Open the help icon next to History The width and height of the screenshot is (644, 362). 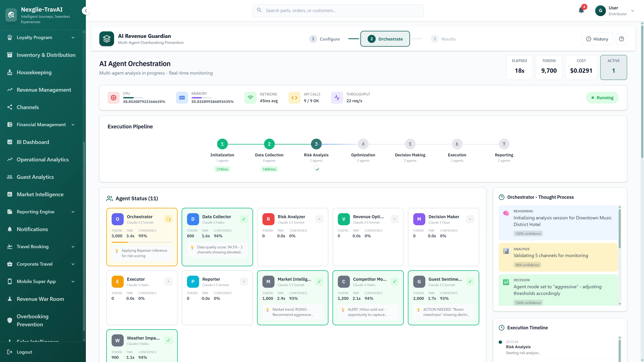tap(622, 39)
